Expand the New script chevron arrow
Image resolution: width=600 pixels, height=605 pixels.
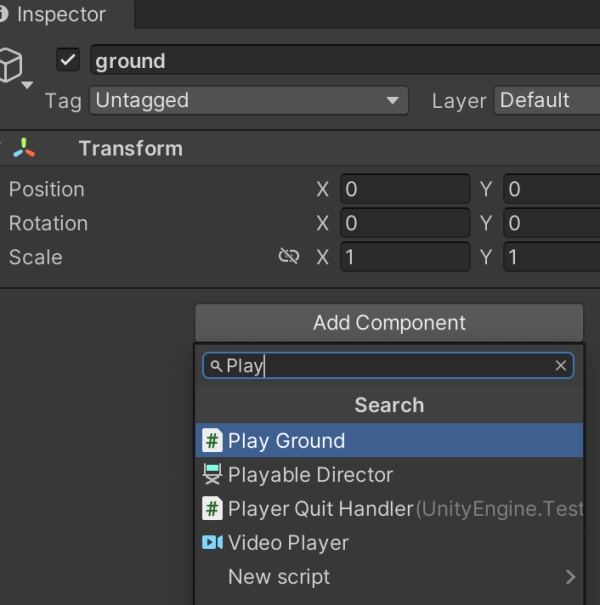(570, 577)
